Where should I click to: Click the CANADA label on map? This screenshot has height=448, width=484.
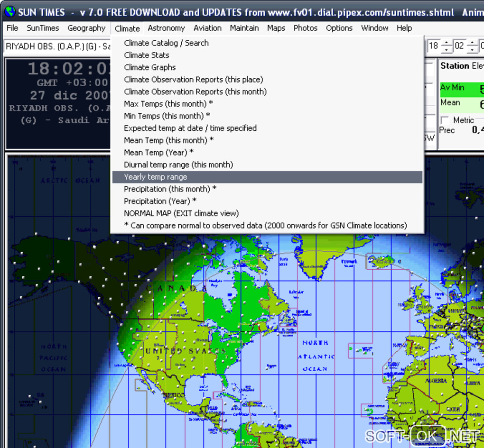tap(177, 289)
